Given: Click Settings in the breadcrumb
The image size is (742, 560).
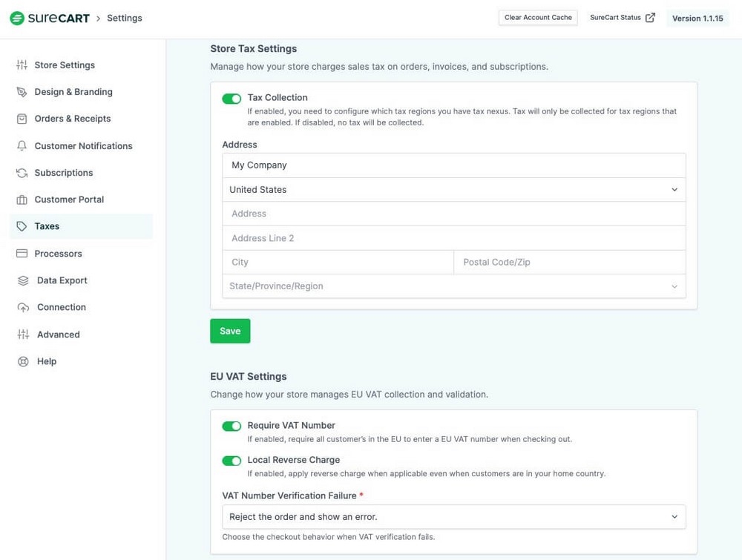Looking at the screenshot, I should (x=125, y=18).
